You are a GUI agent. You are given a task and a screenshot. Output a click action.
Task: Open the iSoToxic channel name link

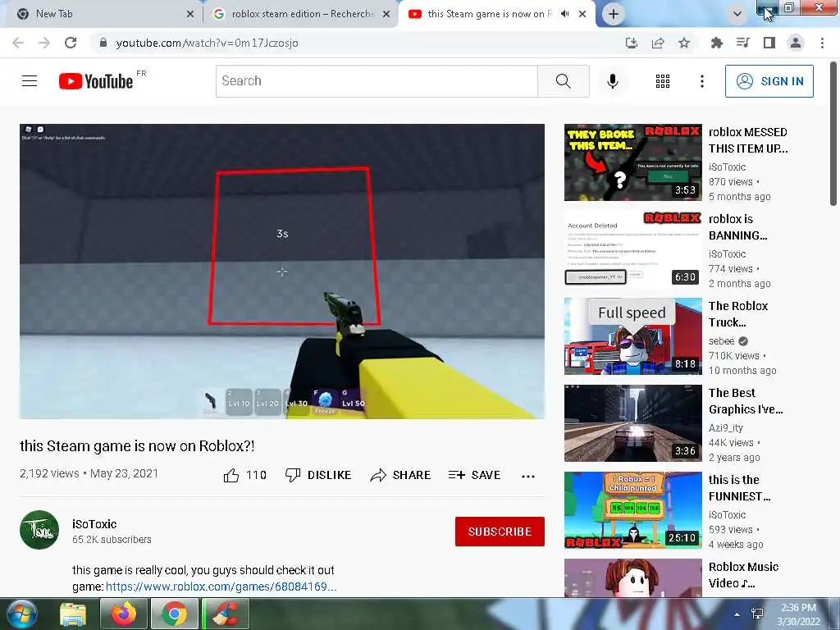[94, 524]
